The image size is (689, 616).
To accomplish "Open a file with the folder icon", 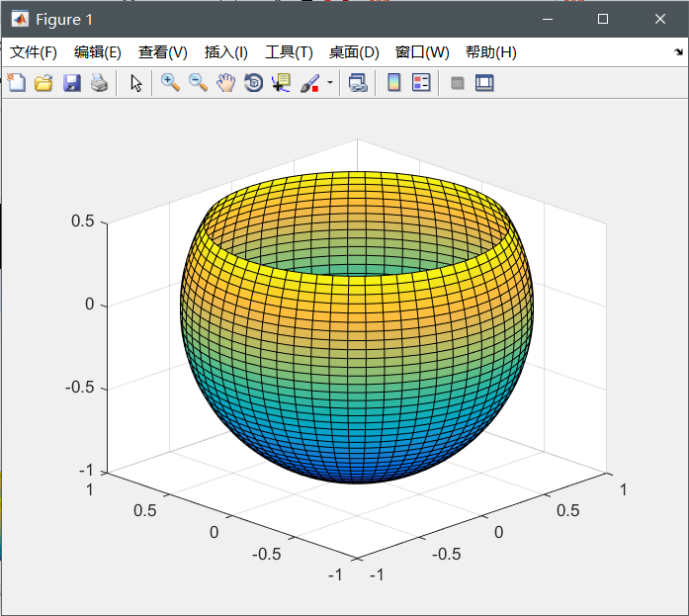I will tap(43, 83).
